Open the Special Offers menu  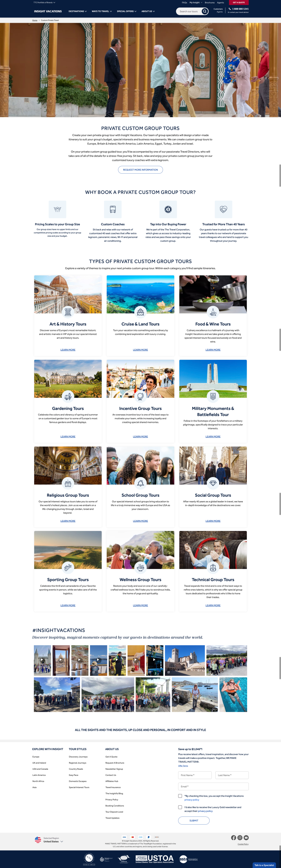pyautogui.click(x=127, y=11)
